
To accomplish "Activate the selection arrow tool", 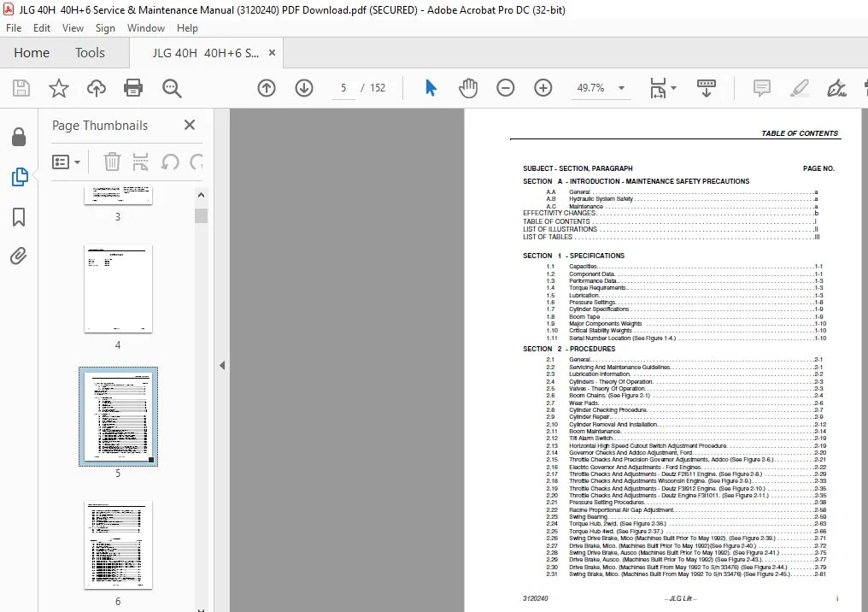I will pyautogui.click(x=431, y=88).
